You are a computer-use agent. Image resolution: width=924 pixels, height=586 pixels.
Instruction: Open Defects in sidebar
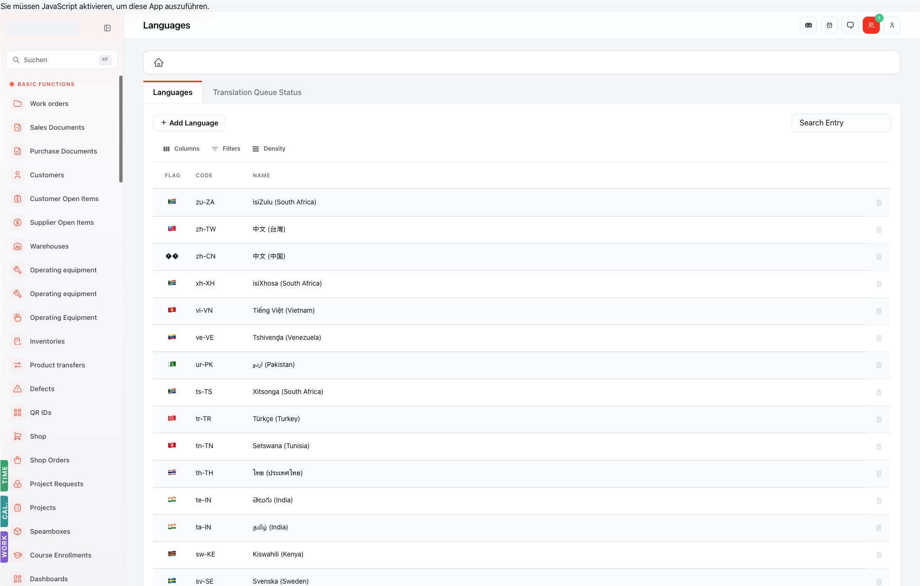coord(62,389)
